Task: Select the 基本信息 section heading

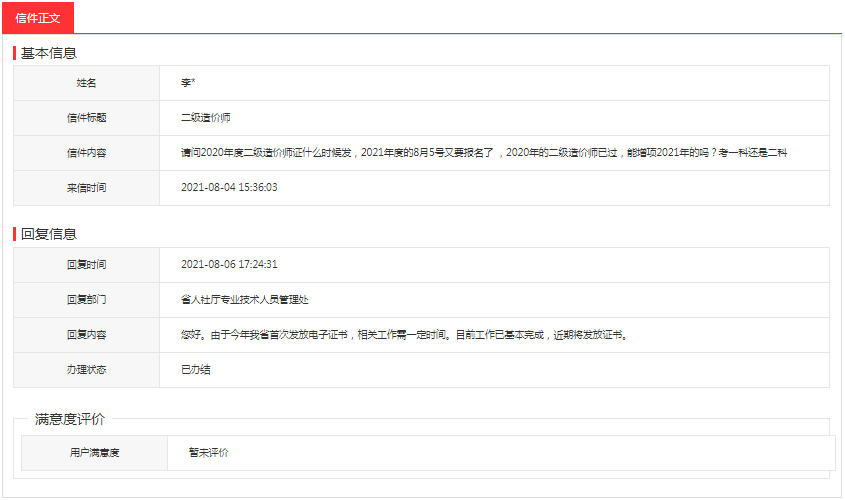Action: (x=49, y=53)
